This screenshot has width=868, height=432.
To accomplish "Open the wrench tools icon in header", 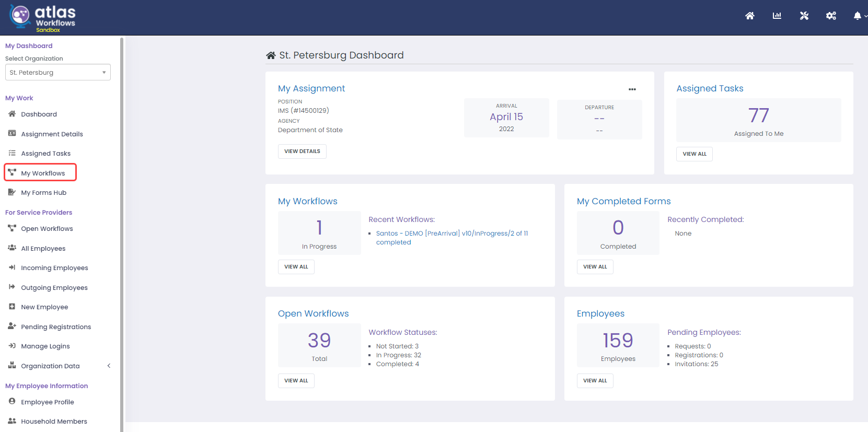I will (x=804, y=16).
